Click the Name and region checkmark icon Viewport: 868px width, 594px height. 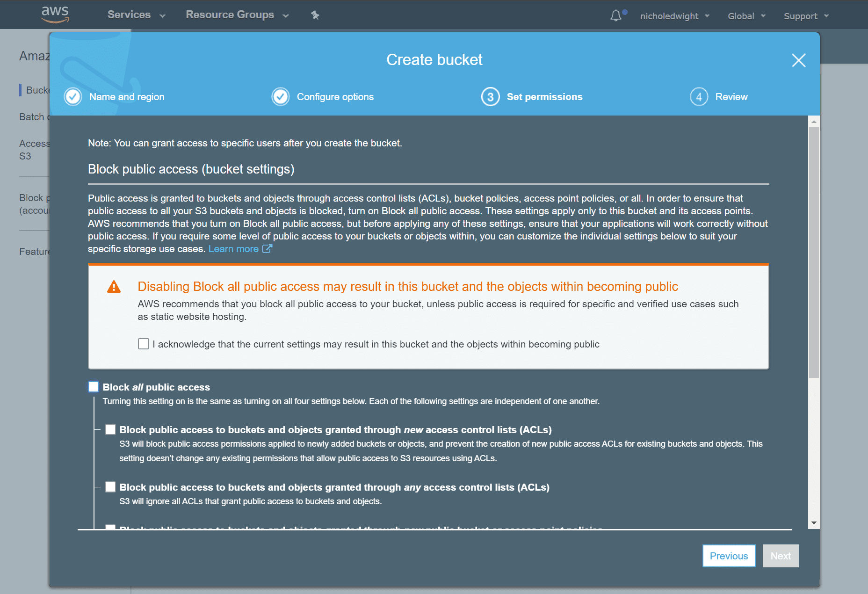click(x=73, y=97)
